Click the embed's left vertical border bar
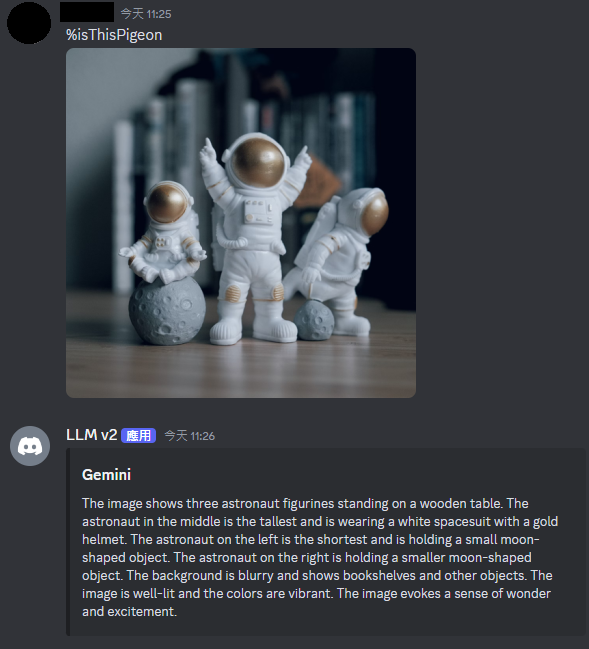The width and height of the screenshot is (589, 649). click(68, 542)
